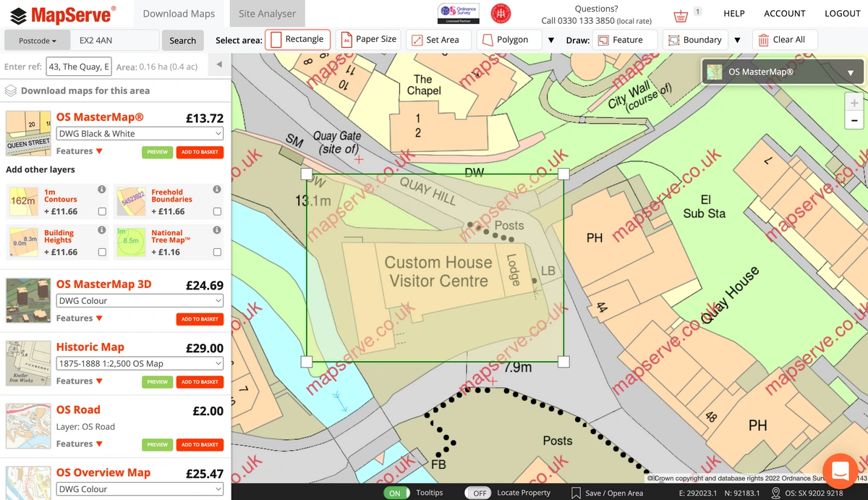Image resolution: width=868 pixels, height=500 pixels.
Task: Tick the Freehold Boundaries checkbox
Action: coord(217,212)
